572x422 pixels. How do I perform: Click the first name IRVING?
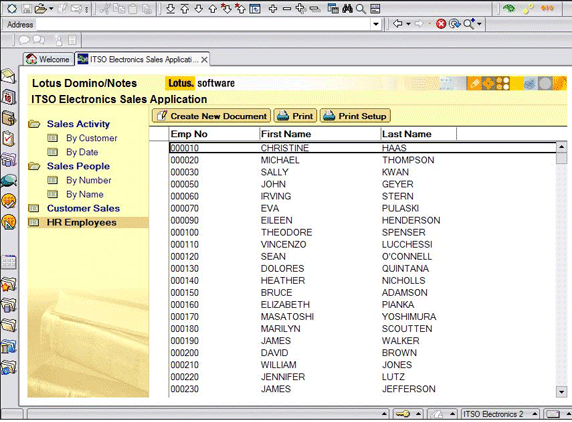pos(276,196)
